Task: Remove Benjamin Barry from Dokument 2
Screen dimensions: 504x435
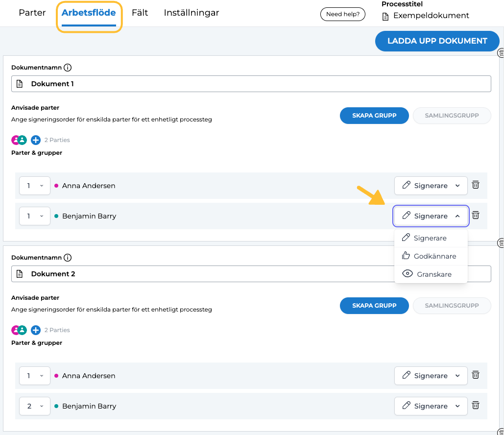Action: (475, 405)
